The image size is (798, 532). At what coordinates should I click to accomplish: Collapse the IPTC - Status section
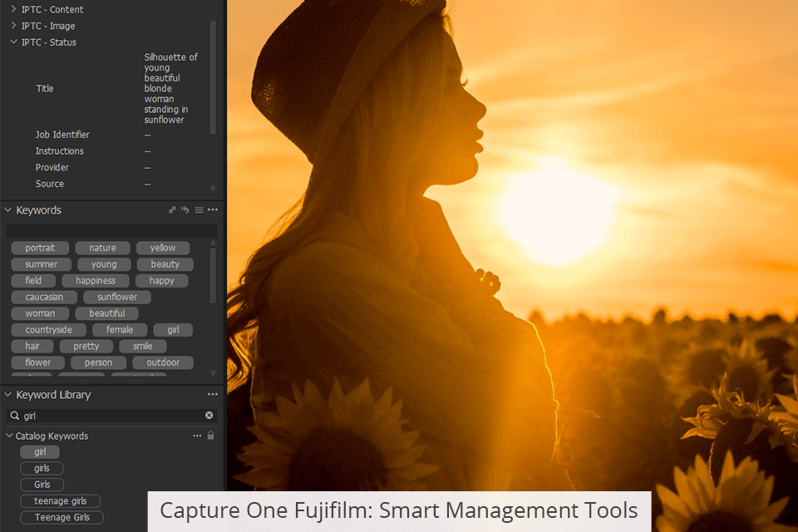coord(14,42)
